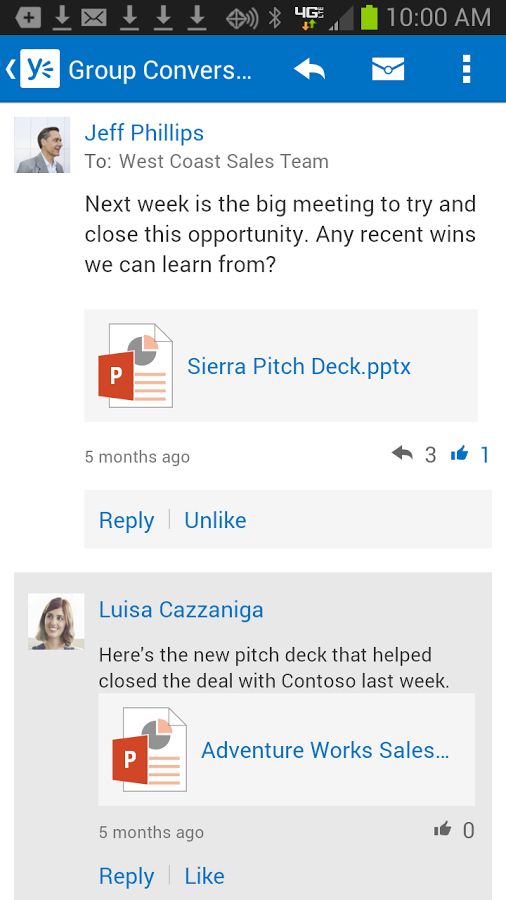This screenshot has height=900, width=506.
Task: Open the Luisa Cazzaniga name link
Action: pyautogui.click(x=181, y=610)
